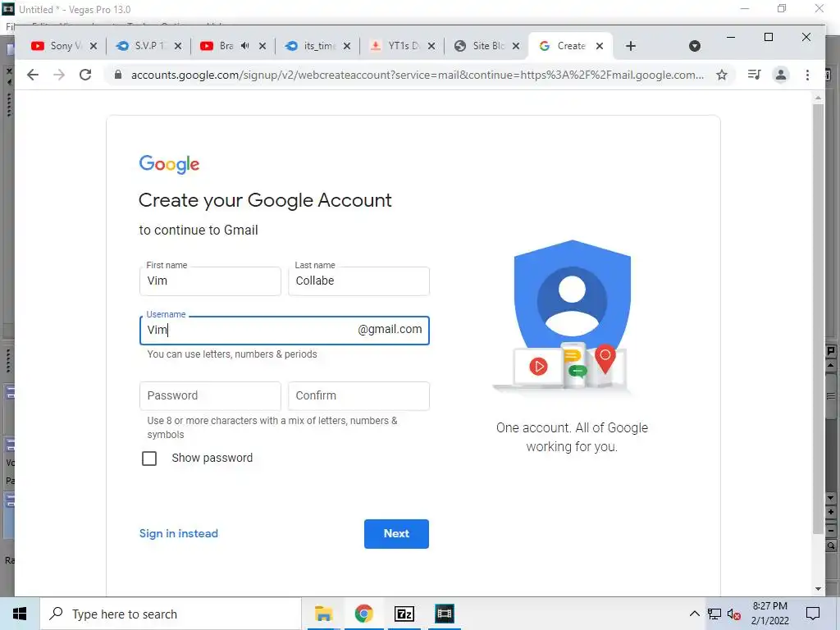View site info via the padlock icon

pos(118,75)
